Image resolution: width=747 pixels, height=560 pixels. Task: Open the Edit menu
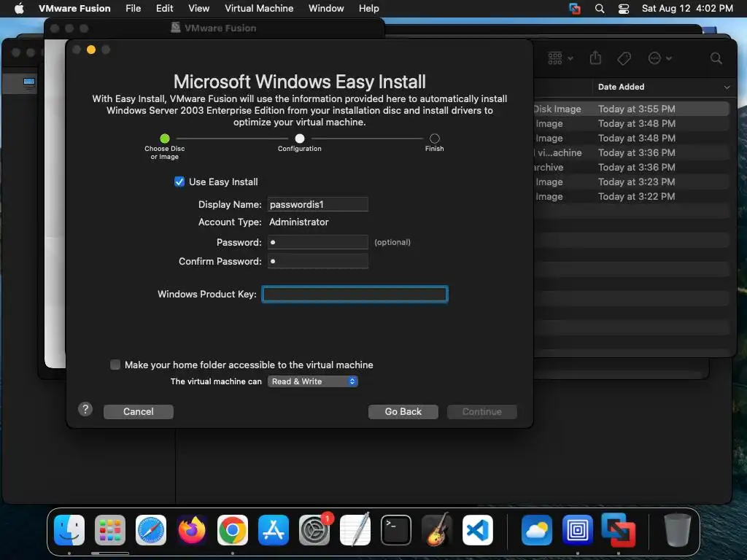tap(164, 8)
